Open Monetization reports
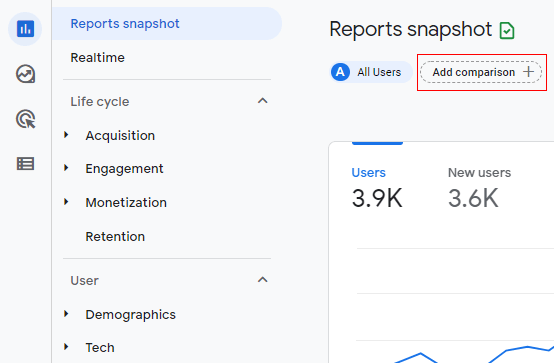The height and width of the screenshot is (363, 554). tap(126, 203)
